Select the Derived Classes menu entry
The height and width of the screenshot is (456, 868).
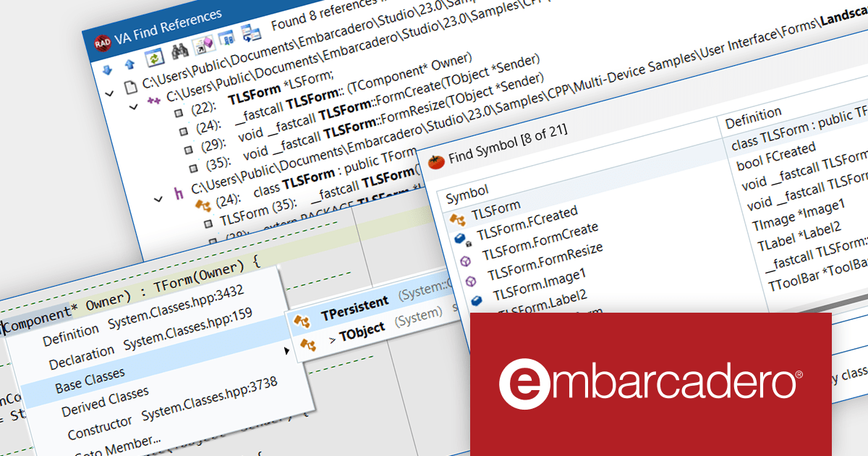coord(105,402)
